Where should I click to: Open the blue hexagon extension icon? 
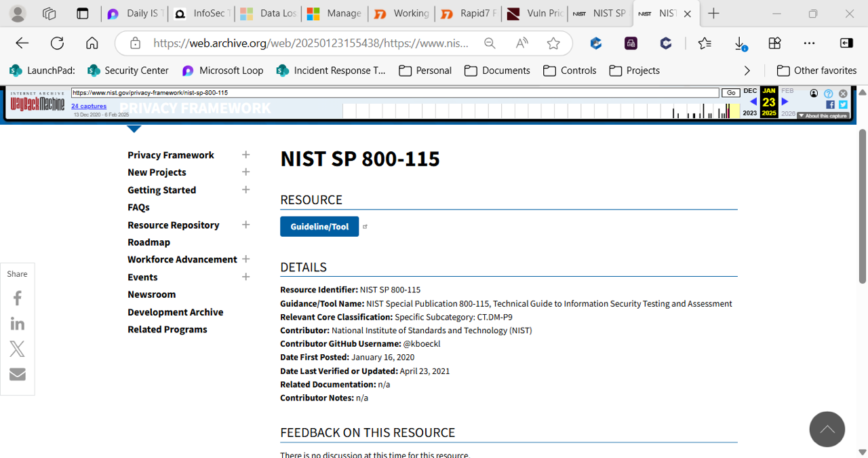click(x=596, y=43)
